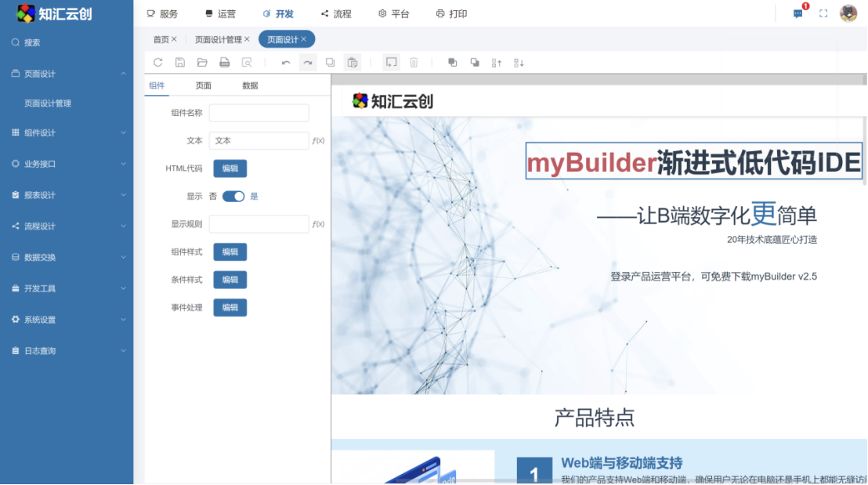Send the component to back
The image size is (868, 485).
[x=475, y=63]
